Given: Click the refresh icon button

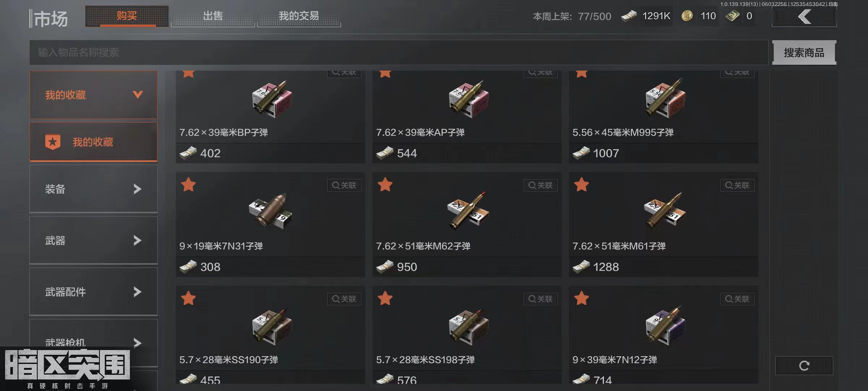Looking at the screenshot, I should tap(804, 366).
